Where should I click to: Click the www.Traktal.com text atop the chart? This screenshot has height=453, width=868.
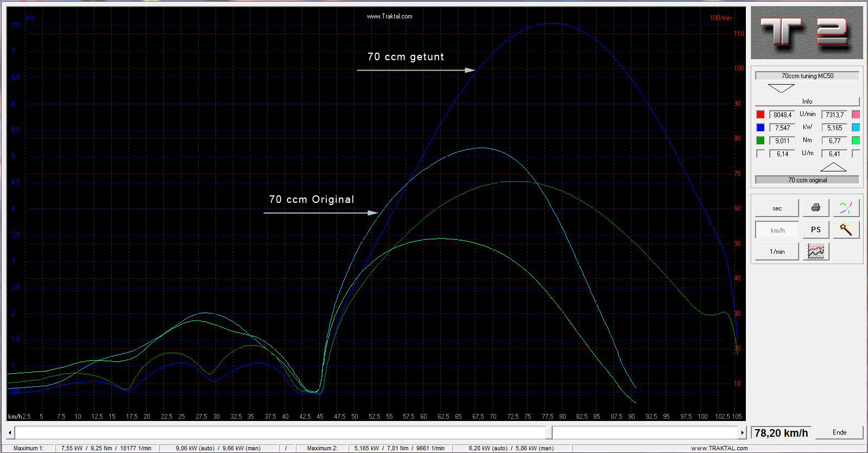389,16
